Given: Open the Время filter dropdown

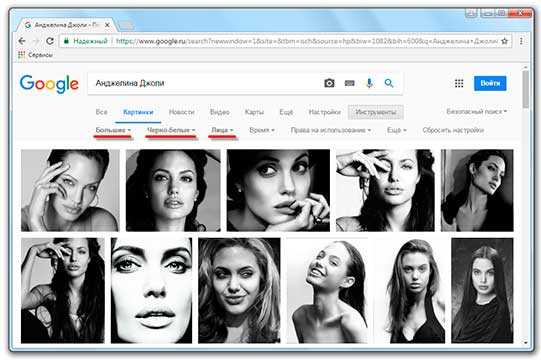Looking at the screenshot, I should pyautogui.click(x=262, y=130).
